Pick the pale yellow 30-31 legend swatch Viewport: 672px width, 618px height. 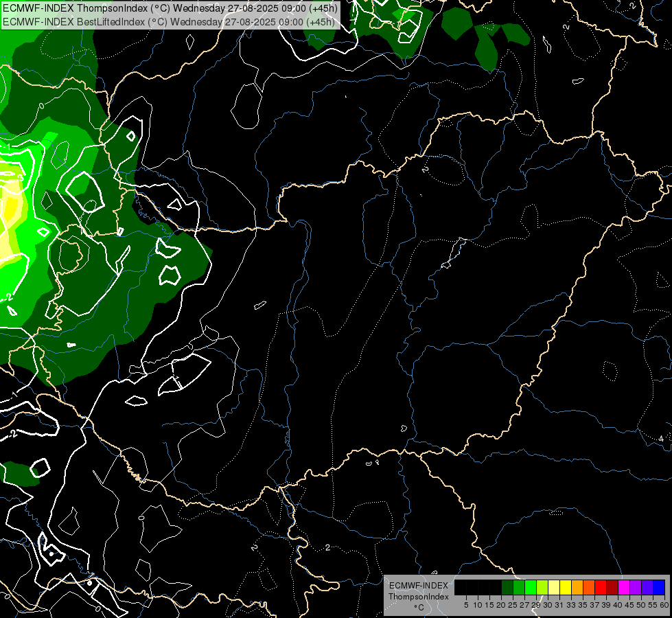pos(554,587)
